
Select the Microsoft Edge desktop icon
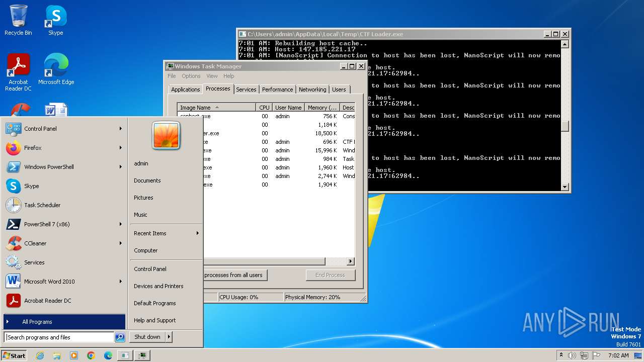(56, 69)
